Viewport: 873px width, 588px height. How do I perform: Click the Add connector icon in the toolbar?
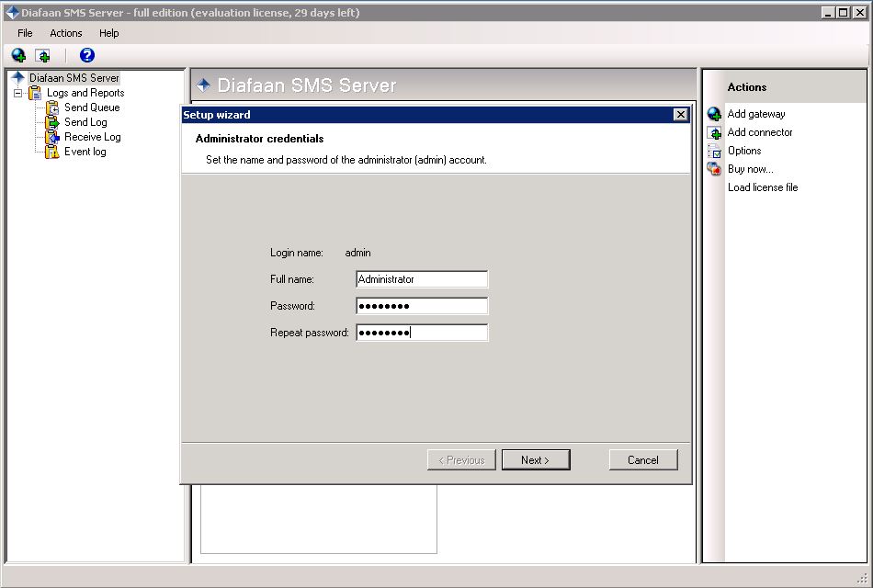pyautogui.click(x=43, y=55)
